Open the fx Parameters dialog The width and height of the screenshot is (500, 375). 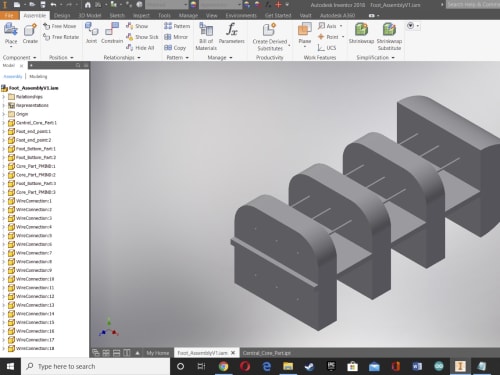(232, 33)
